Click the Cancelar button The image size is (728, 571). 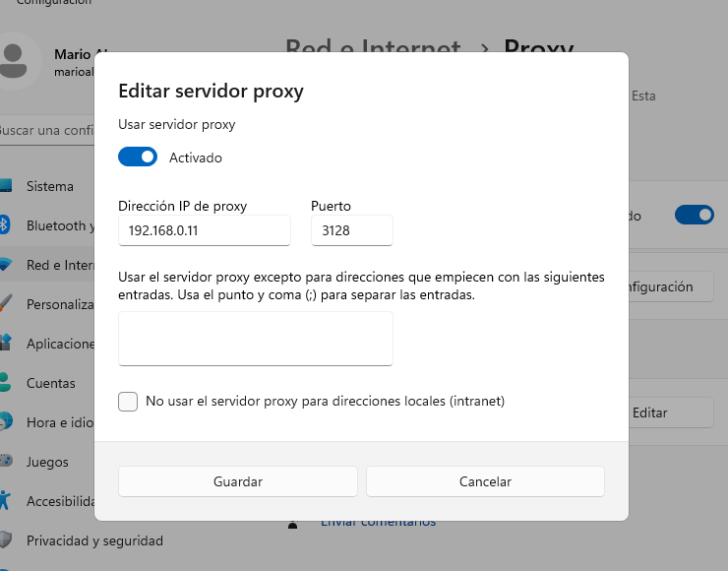pos(485,481)
